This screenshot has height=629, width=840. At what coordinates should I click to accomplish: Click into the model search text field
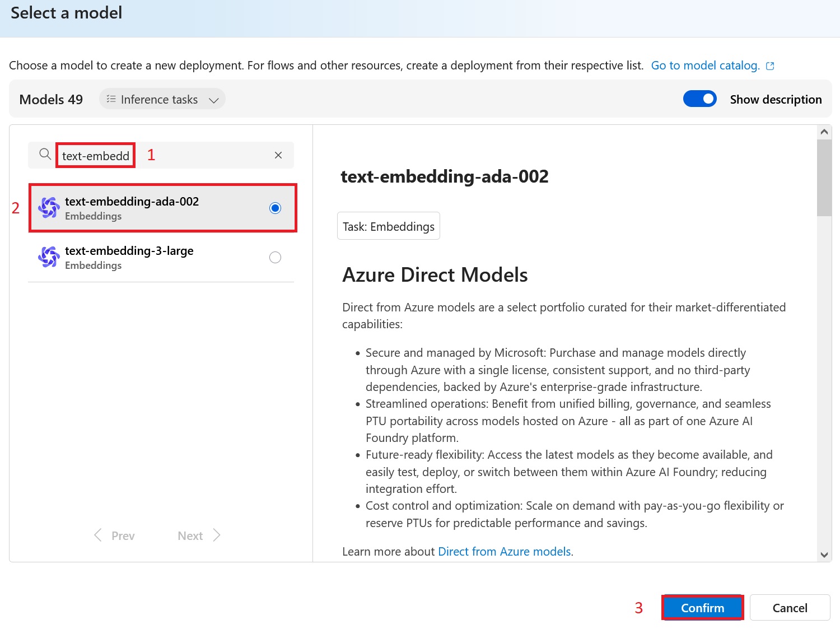(x=168, y=156)
